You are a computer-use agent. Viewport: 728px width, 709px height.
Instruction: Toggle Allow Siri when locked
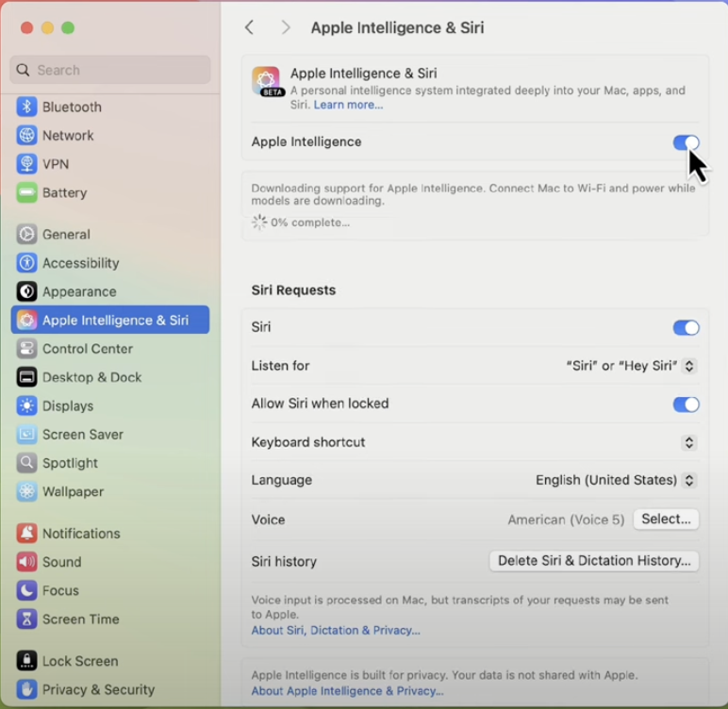click(x=686, y=404)
